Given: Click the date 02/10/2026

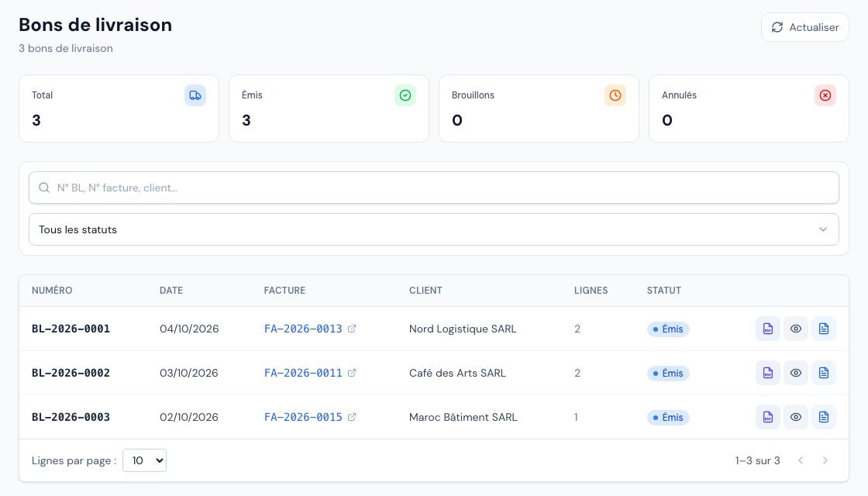Looking at the screenshot, I should click(189, 418).
